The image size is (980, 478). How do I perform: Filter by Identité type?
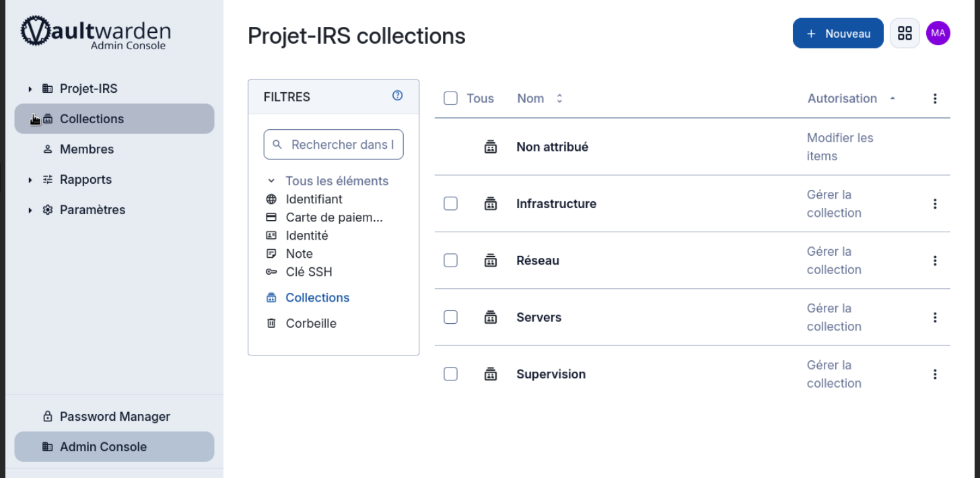(307, 236)
